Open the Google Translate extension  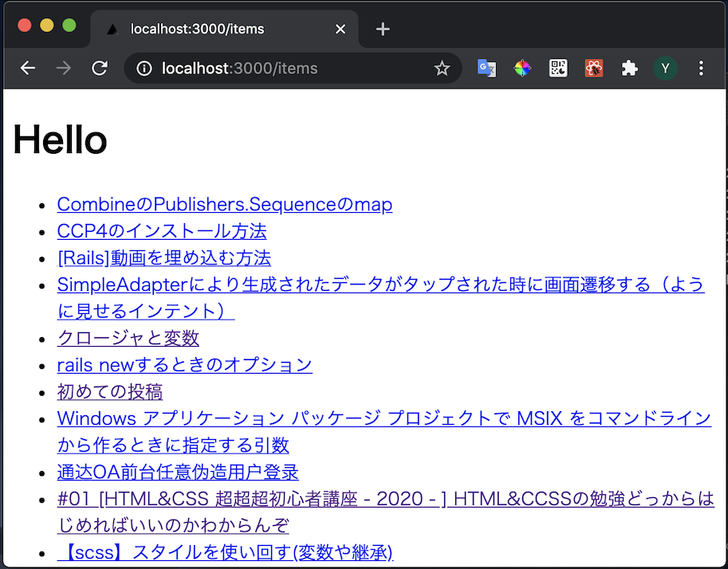coord(486,69)
